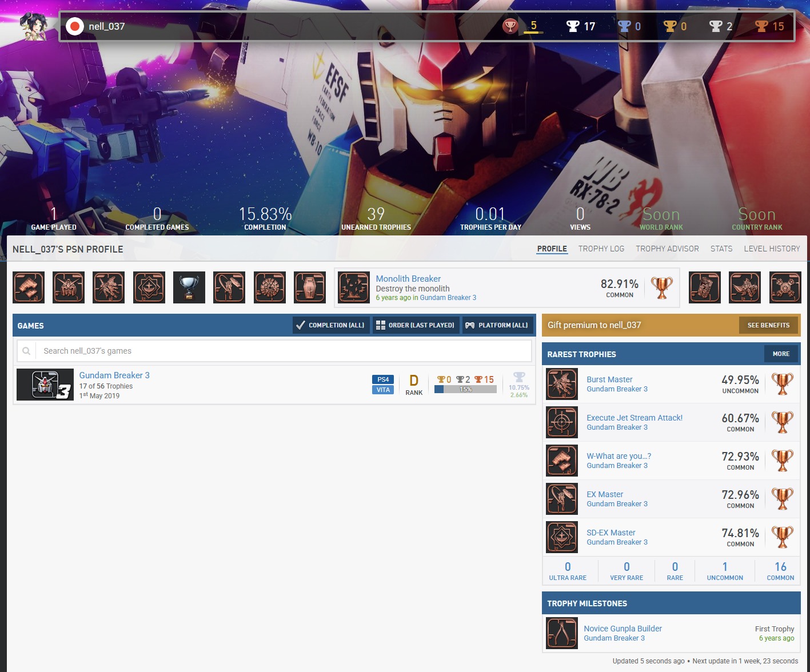
Task: Click the 0 Very Rare count
Action: tap(627, 571)
